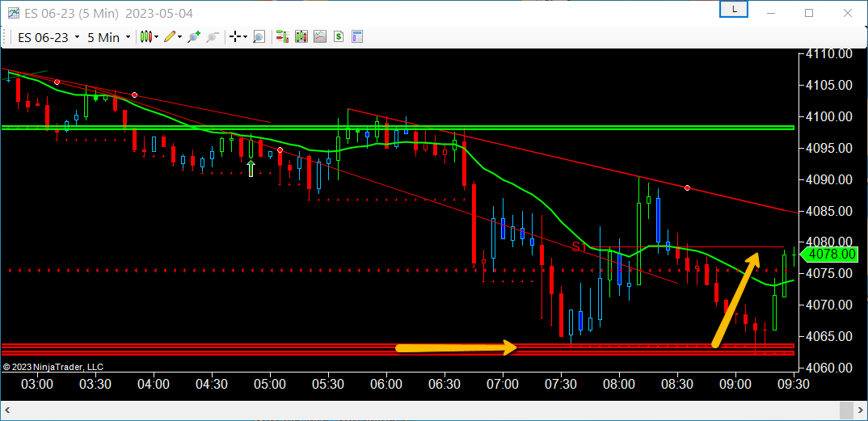Toggle the Chart Trader icon
Viewport: 868px width, 421px height.
(282, 37)
